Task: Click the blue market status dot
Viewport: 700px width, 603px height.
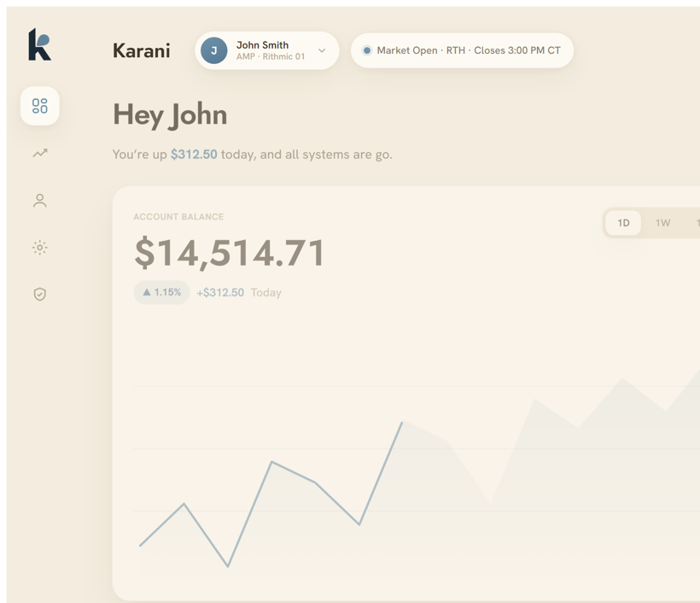Action: [367, 50]
